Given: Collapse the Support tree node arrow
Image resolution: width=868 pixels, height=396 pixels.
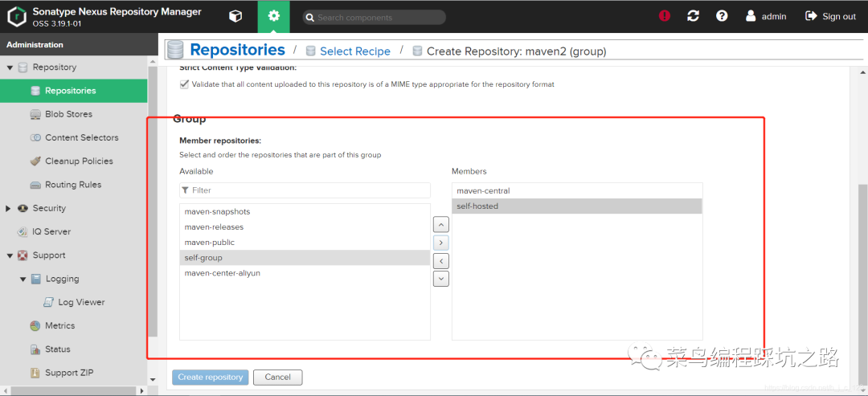Looking at the screenshot, I should pyautogui.click(x=10, y=255).
